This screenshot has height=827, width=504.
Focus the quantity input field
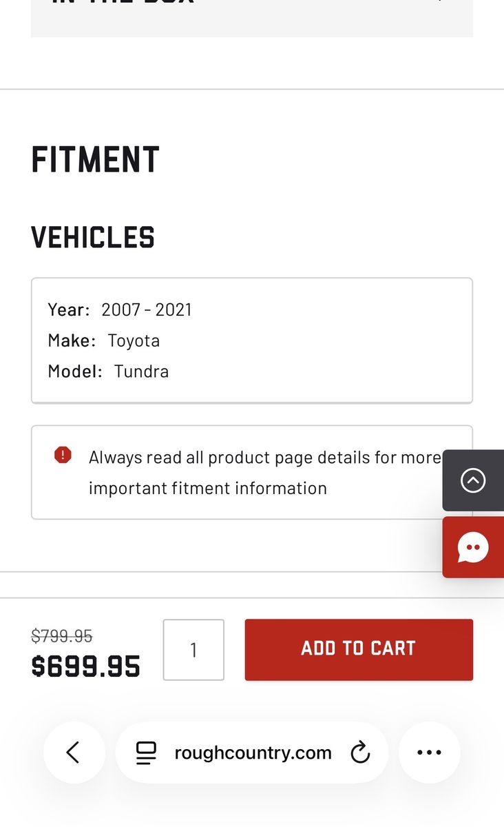[193, 650]
